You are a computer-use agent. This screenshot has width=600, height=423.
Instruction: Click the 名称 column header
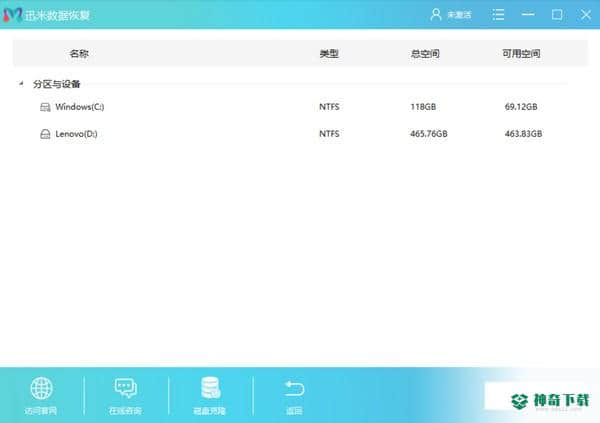(79, 54)
